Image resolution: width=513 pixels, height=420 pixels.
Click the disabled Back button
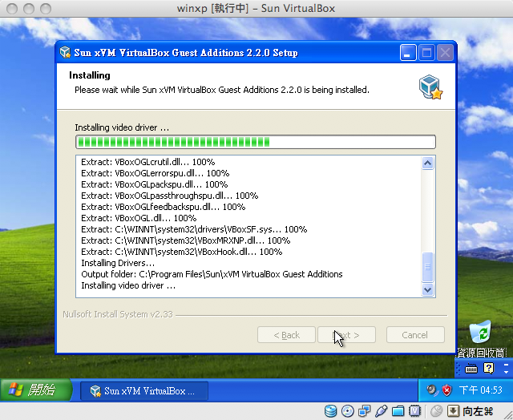click(x=286, y=335)
